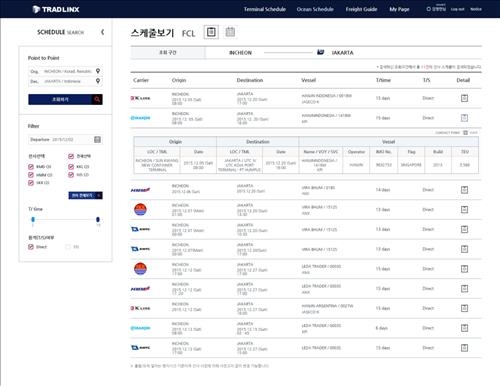Open detail icon for first schedule row
The height and width of the screenshot is (386, 500).
464,98
